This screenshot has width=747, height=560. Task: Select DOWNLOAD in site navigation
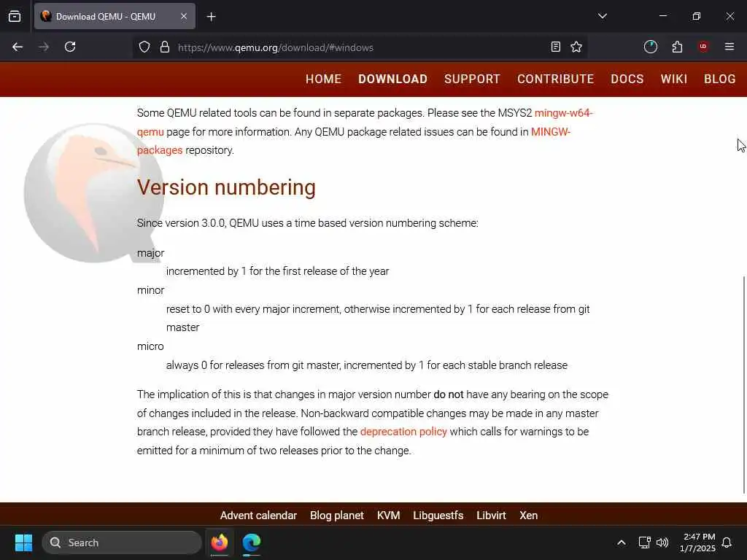[x=392, y=79]
